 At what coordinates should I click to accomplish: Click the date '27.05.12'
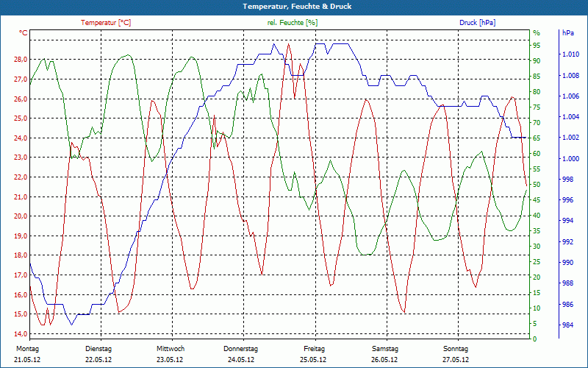pos(456,360)
